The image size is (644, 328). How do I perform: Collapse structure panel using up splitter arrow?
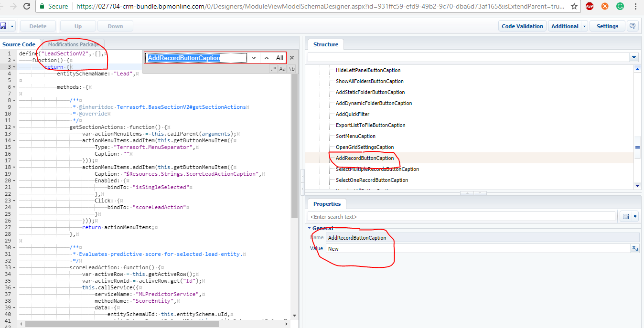467,193
